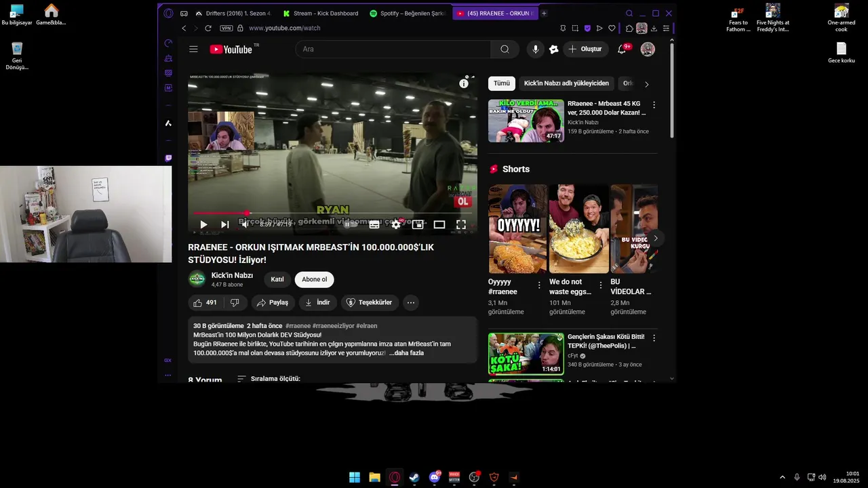Viewport: 868px width, 488px height.
Task: Open a new browser tab with plus
Action: point(544,13)
